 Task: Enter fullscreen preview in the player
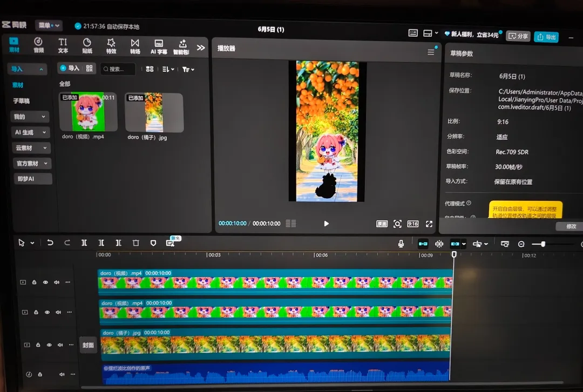coord(429,224)
